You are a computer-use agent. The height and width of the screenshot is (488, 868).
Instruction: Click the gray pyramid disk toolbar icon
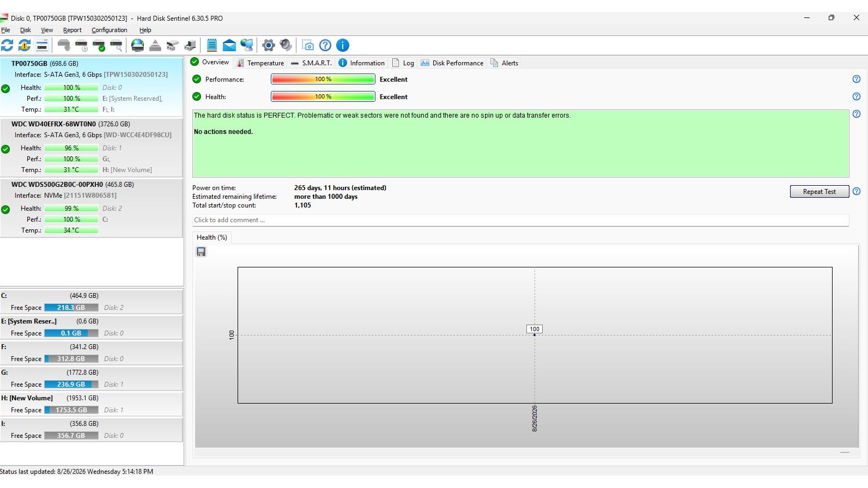tap(155, 45)
